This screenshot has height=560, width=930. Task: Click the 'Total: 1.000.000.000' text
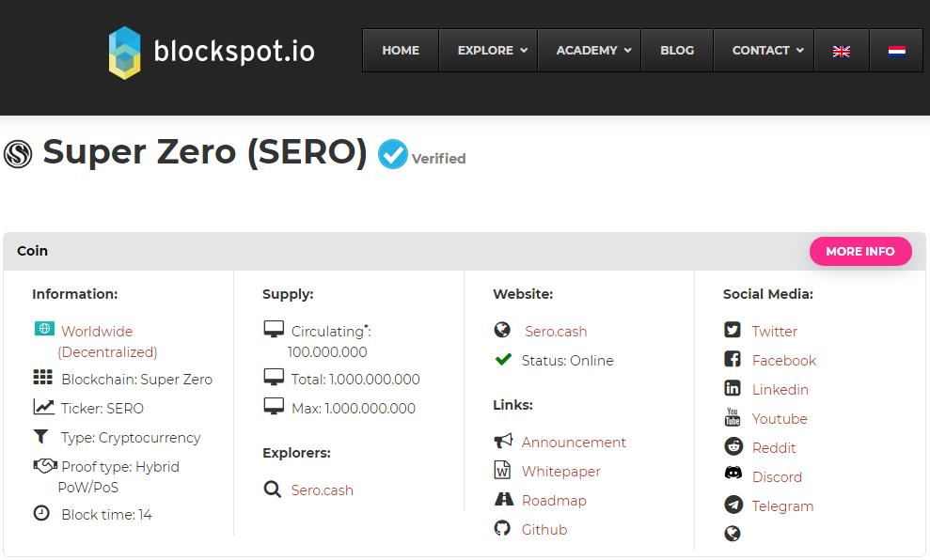click(x=355, y=380)
